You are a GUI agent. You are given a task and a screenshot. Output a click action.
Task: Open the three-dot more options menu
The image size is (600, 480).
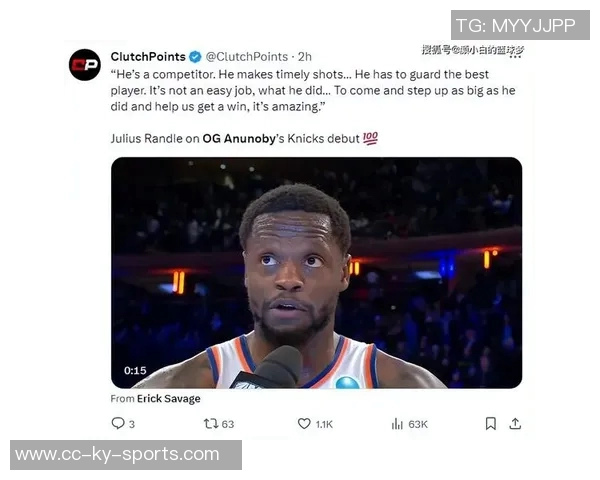[515, 57]
